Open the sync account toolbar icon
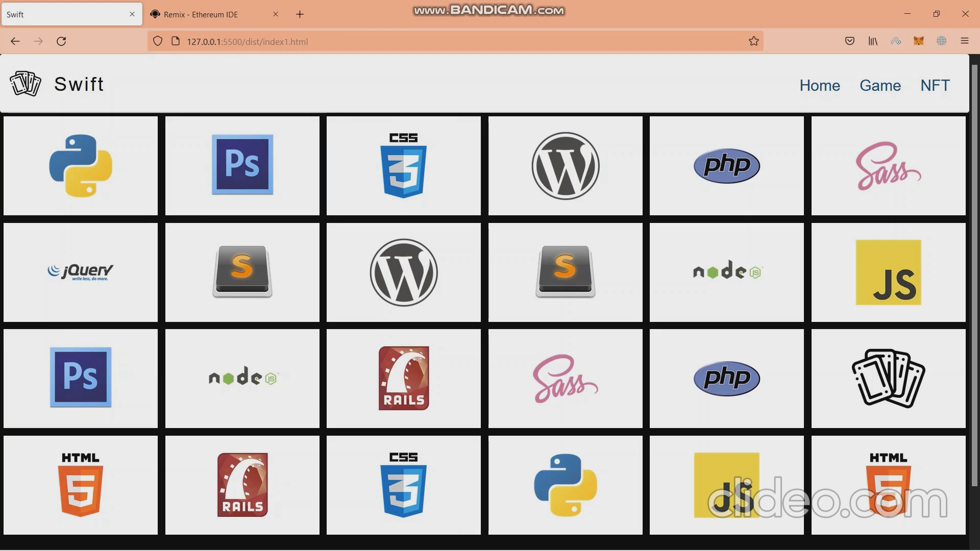Screen dimensions: 980x551 click(x=896, y=41)
